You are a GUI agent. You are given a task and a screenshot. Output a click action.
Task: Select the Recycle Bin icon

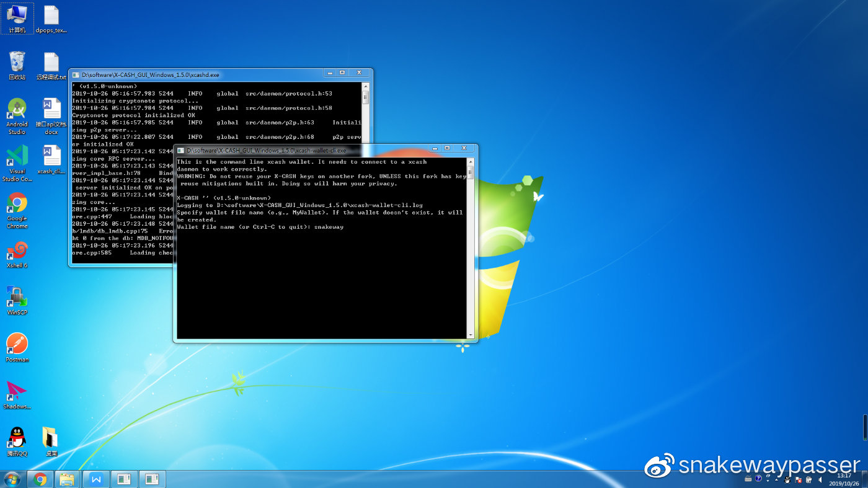coord(17,63)
